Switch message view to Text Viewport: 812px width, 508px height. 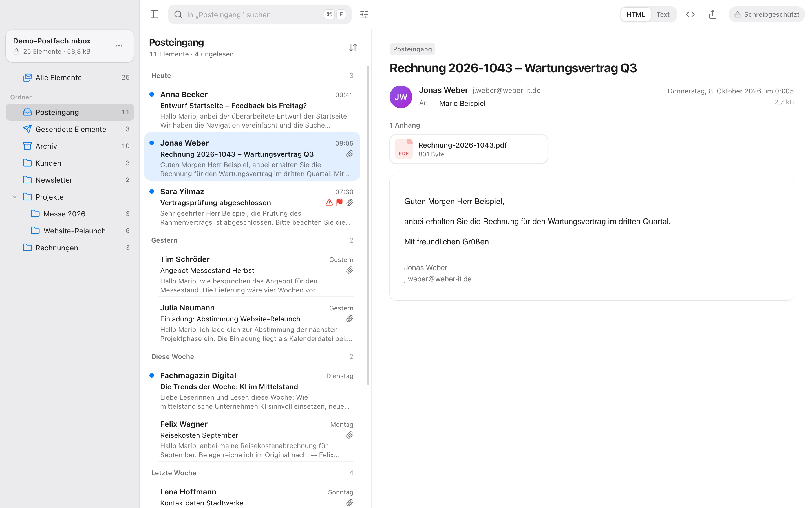coord(663,14)
